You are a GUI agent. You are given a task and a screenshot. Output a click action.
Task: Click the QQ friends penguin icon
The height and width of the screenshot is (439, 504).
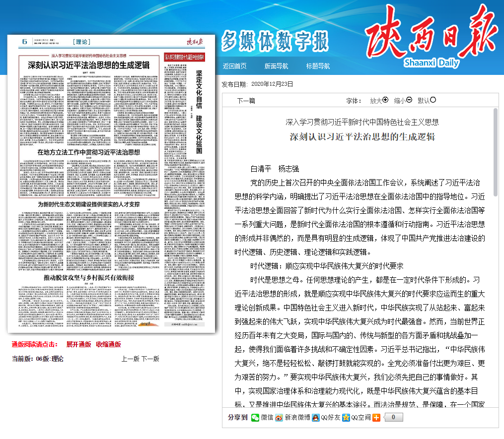pyautogui.click(x=316, y=418)
